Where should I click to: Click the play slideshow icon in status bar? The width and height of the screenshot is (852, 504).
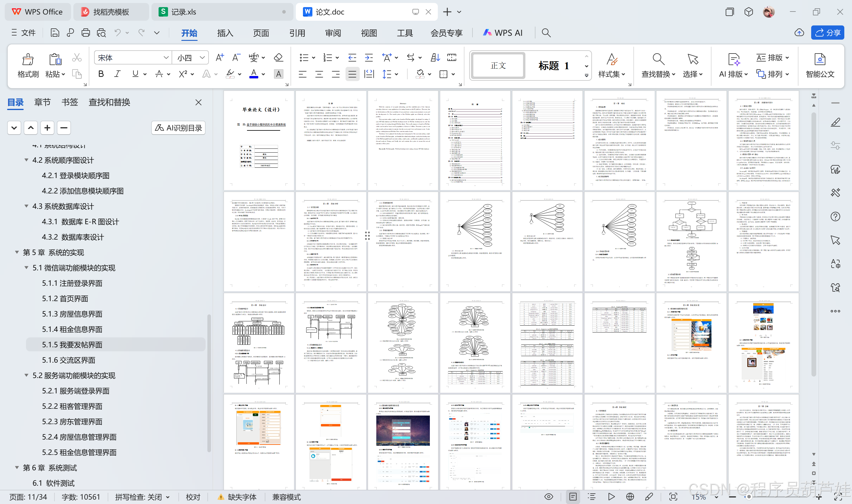click(x=611, y=497)
